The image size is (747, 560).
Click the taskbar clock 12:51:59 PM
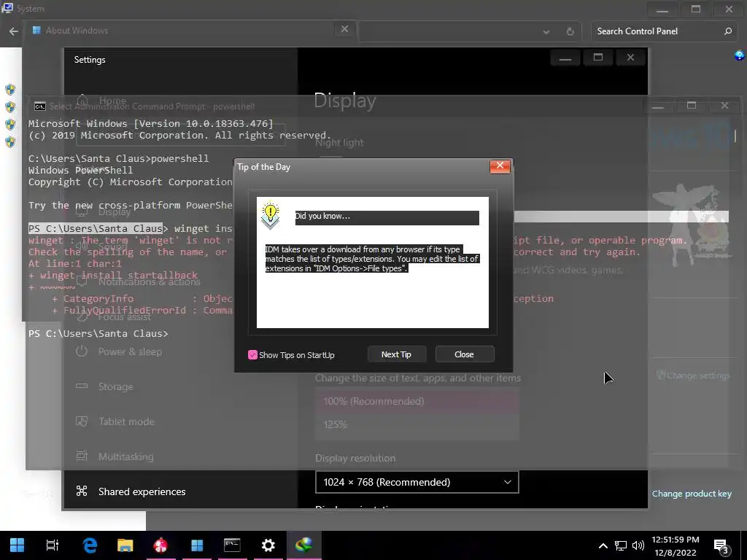click(676, 540)
